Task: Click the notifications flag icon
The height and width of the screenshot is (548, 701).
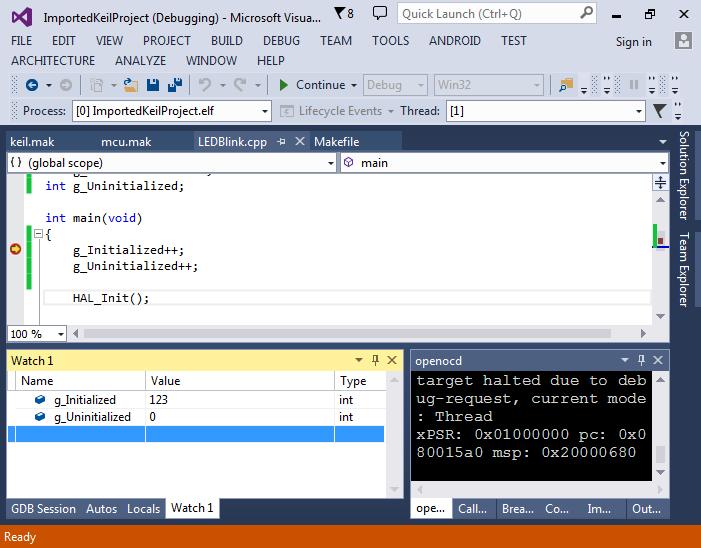Action: [340, 13]
